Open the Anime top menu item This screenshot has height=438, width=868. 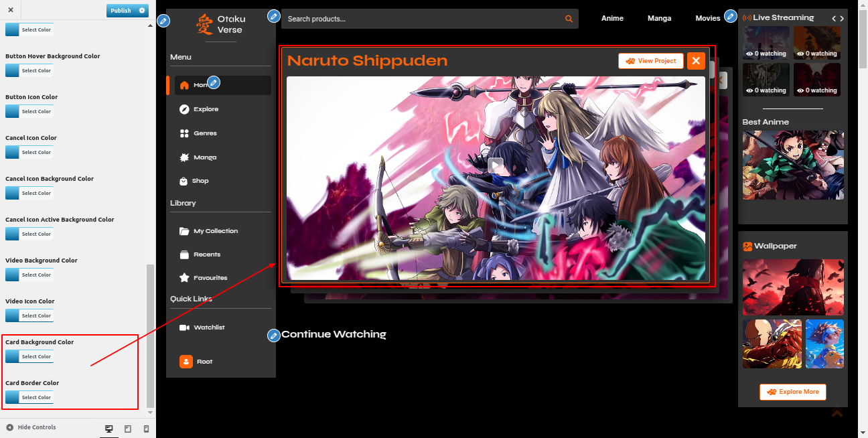pyautogui.click(x=612, y=19)
